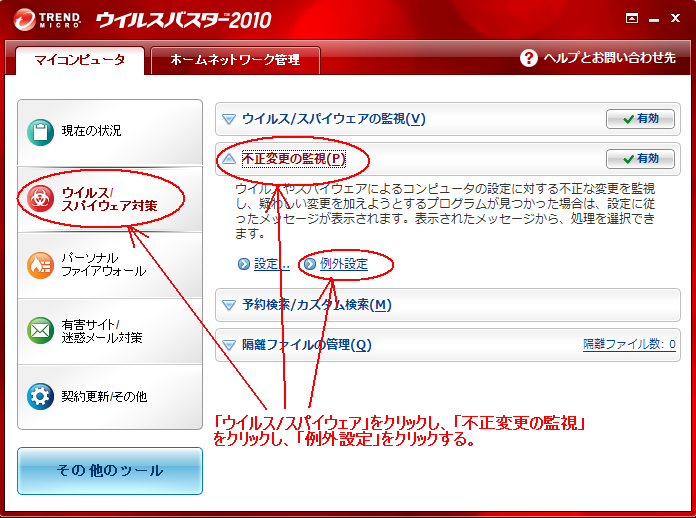The height and width of the screenshot is (518, 696).
Task: Click the question mark help icon
Action: tap(529, 59)
